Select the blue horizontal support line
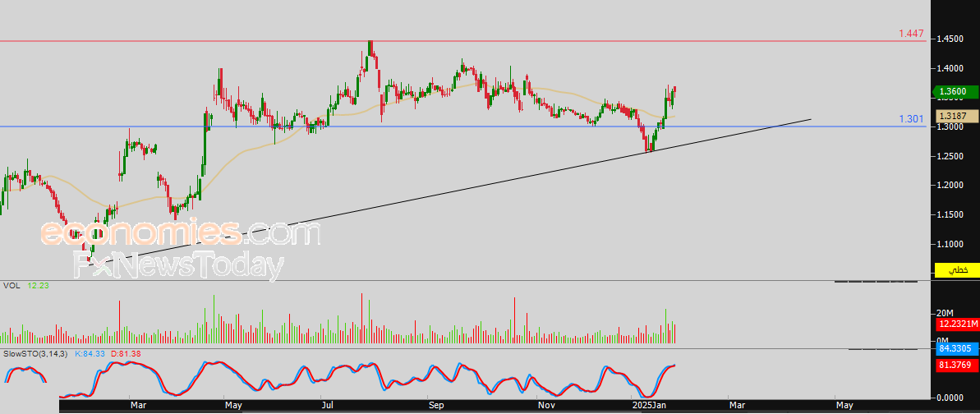980x414 pixels. click(462, 127)
